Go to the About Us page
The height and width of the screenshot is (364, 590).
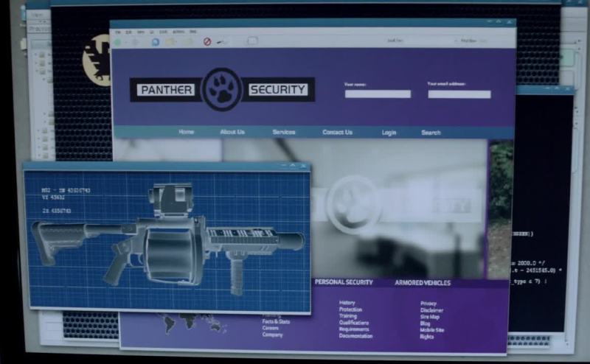click(232, 132)
